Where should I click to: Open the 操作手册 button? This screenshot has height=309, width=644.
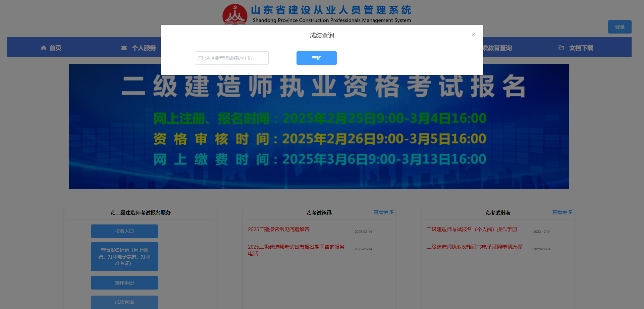coord(124,283)
